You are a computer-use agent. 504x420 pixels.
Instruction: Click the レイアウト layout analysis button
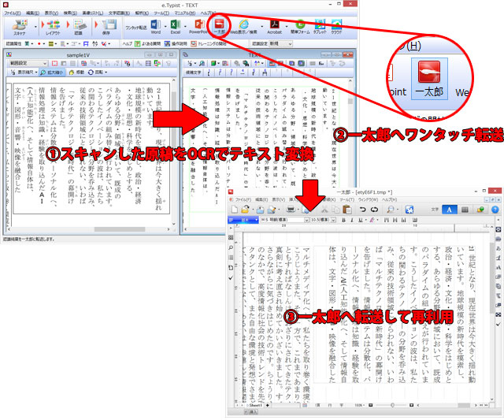tap(53, 28)
